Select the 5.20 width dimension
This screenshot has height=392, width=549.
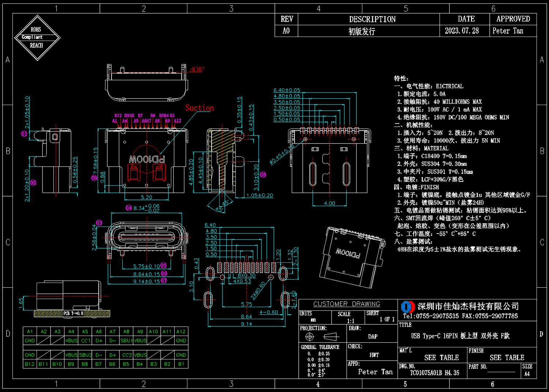pos(146,197)
